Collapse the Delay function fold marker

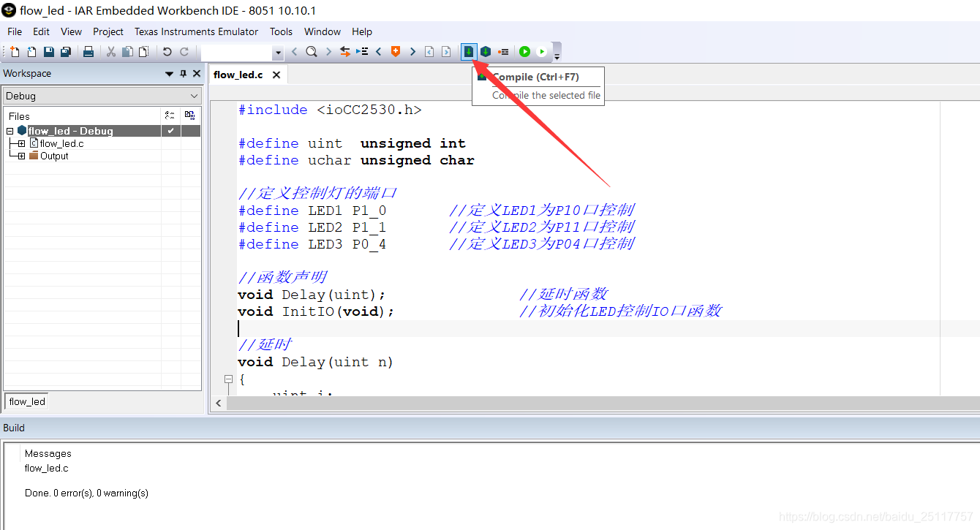point(228,379)
